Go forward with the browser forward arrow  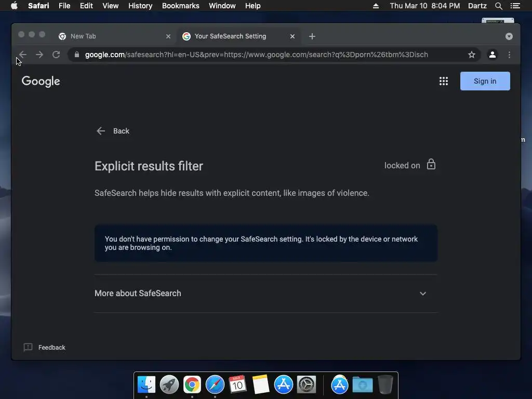[x=39, y=55]
